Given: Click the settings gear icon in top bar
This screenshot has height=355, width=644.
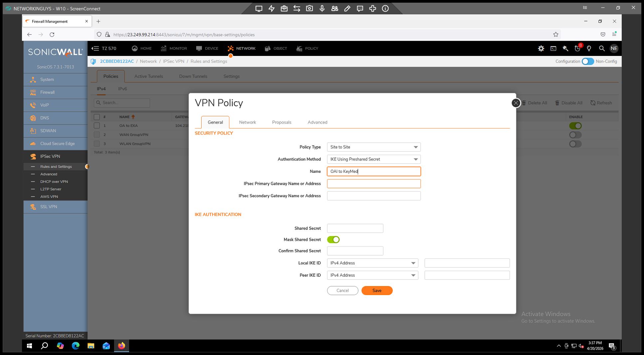Looking at the screenshot, I should click(541, 49).
